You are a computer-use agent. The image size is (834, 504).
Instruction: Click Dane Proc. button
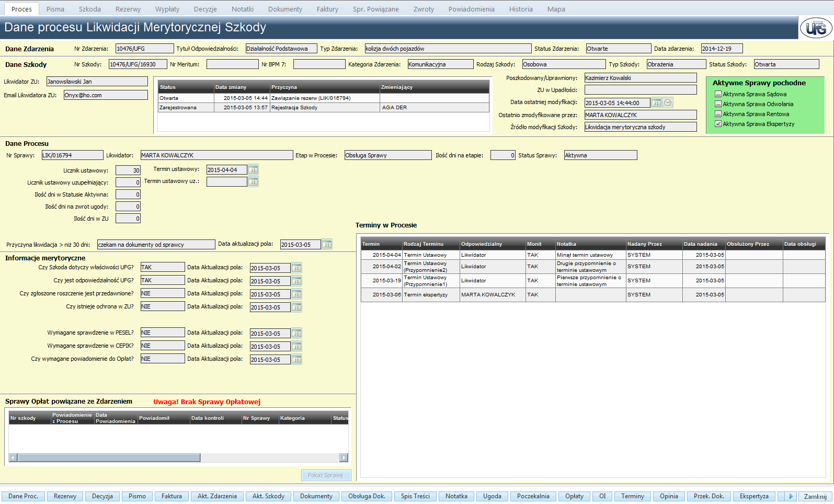pyautogui.click(x=24, y=496)
